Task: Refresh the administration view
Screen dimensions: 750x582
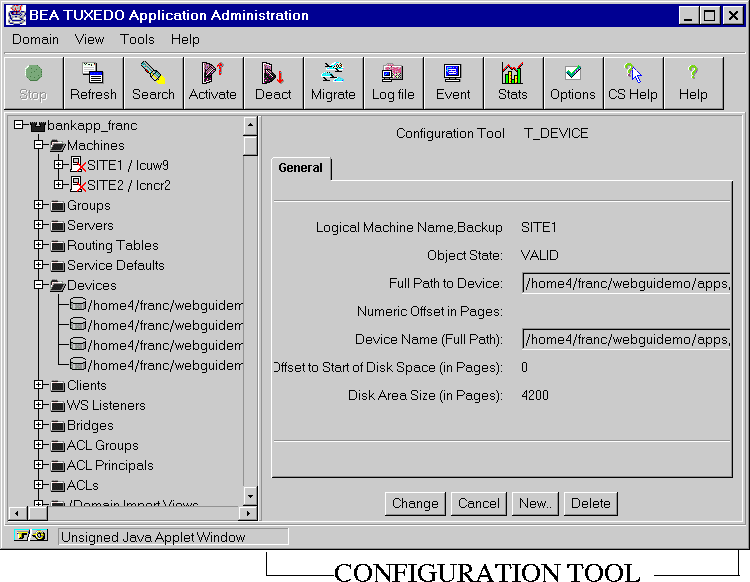Action: (93, 83)
